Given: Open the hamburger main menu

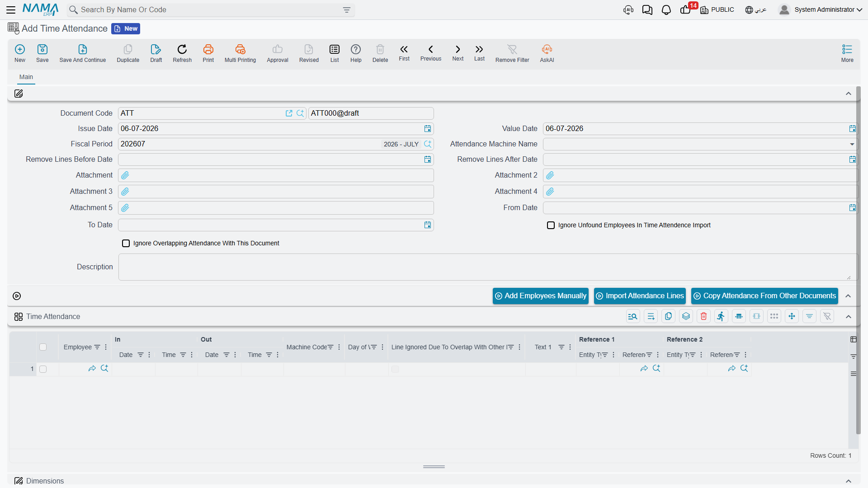Looking at the screenshot, I should point(11,9).
